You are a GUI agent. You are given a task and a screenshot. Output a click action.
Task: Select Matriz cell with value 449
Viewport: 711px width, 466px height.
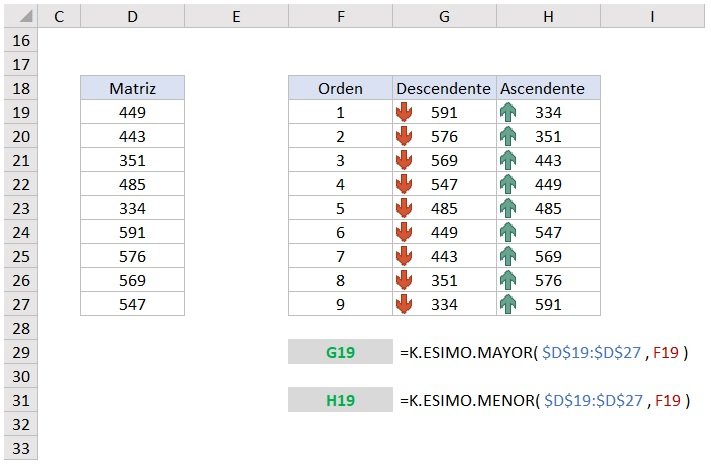[132, 112]
